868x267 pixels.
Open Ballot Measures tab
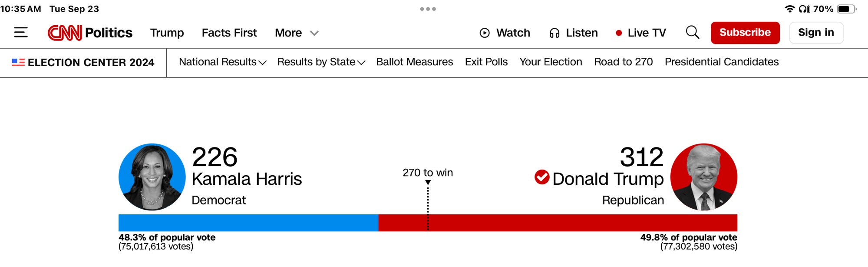pos(414,62)
